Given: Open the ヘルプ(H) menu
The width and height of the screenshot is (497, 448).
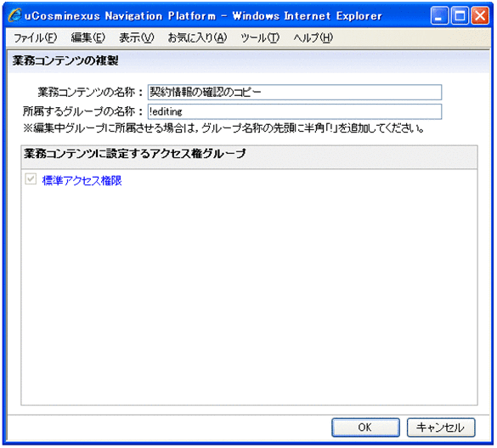Looking at the screenshot, I should tap(313, 37).
